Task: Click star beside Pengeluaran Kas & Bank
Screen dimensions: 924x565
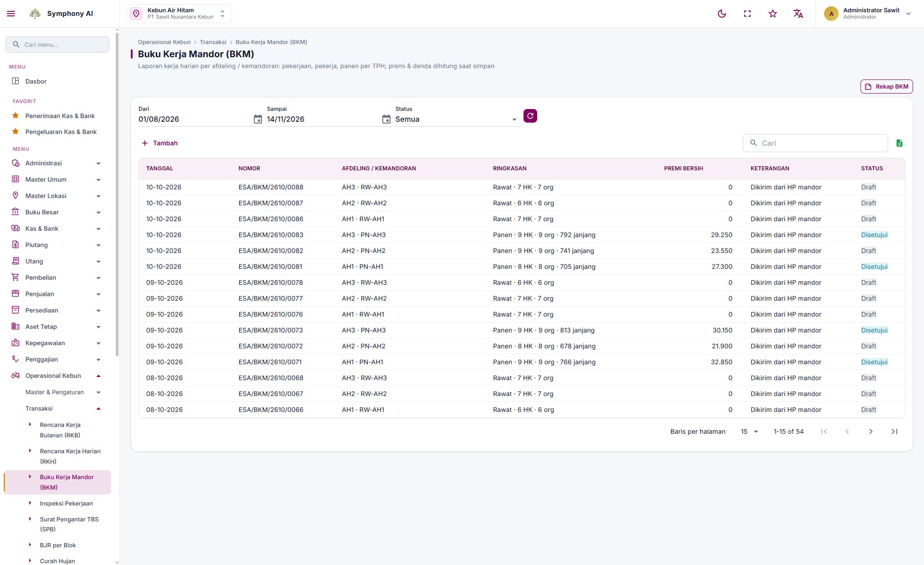Action: (15, 132)
